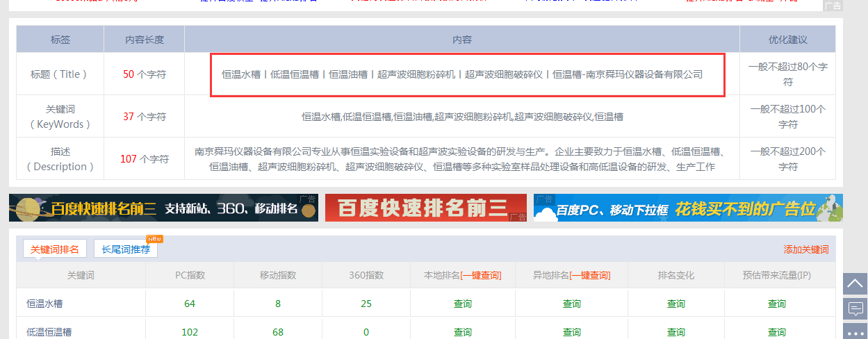Click the 优化建议 column header
This screenshot has width=868, height=339.
point(788,40)
